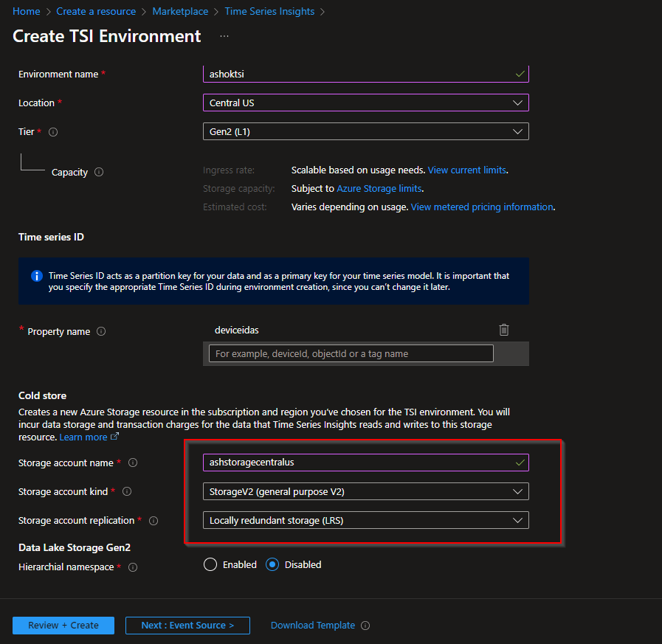Screen dimensions: 662x644
Task: Click the Property name info icon
Action: [101, 331]
